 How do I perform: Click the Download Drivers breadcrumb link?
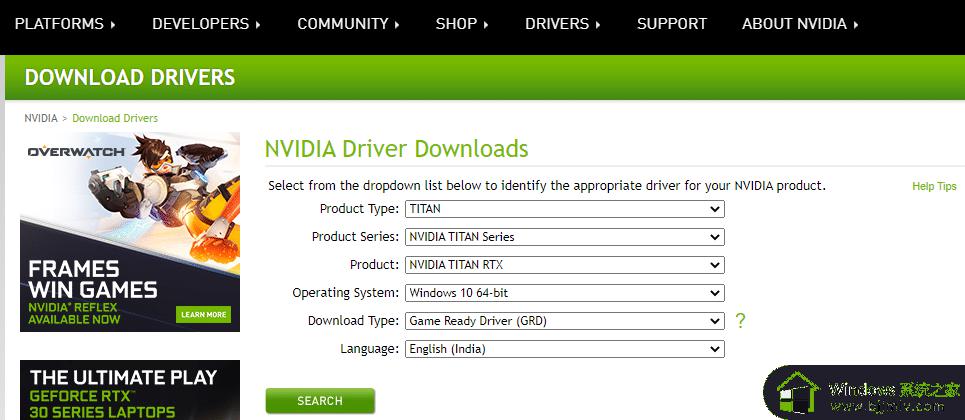tap(115, 118)
